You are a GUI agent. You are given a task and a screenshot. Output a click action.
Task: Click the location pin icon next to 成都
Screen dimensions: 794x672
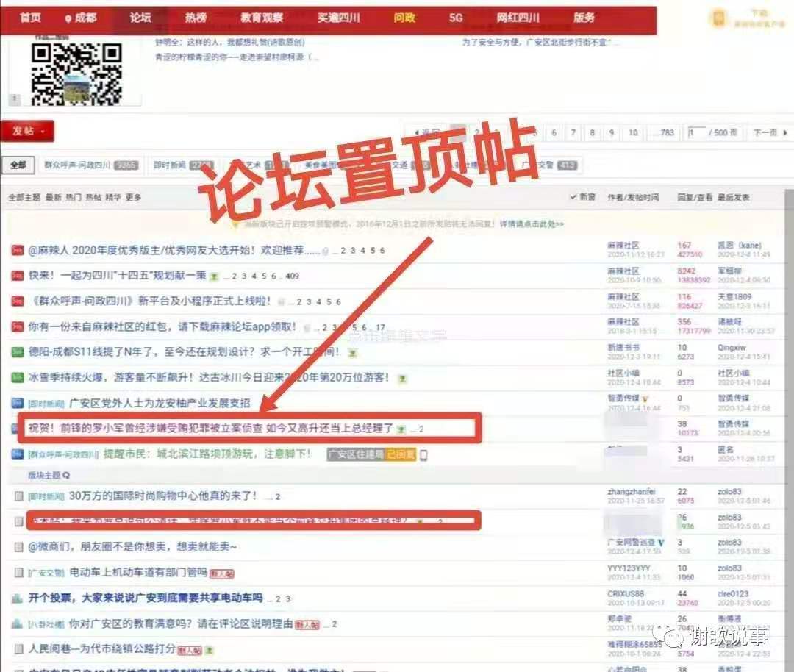coord(68,18)
